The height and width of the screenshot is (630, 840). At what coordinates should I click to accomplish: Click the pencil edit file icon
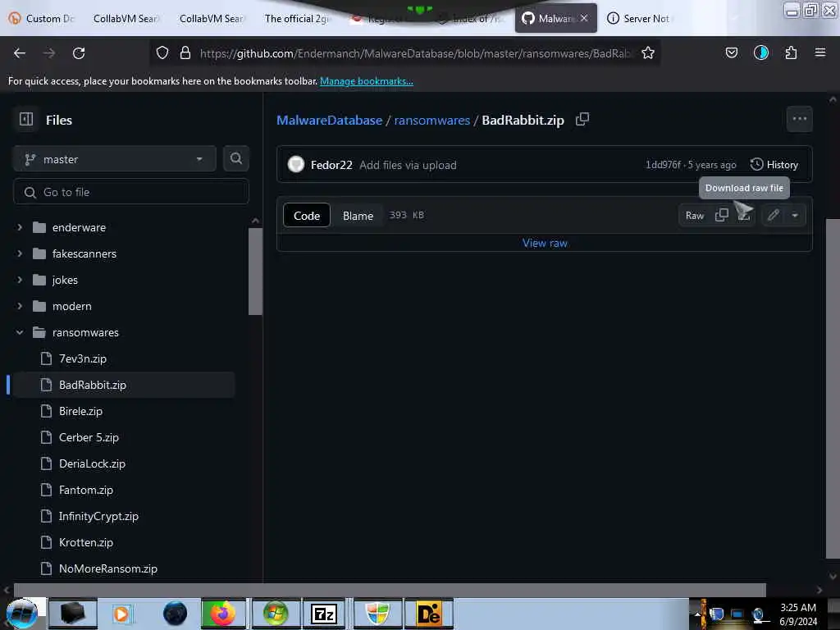(x=773, y=216)
